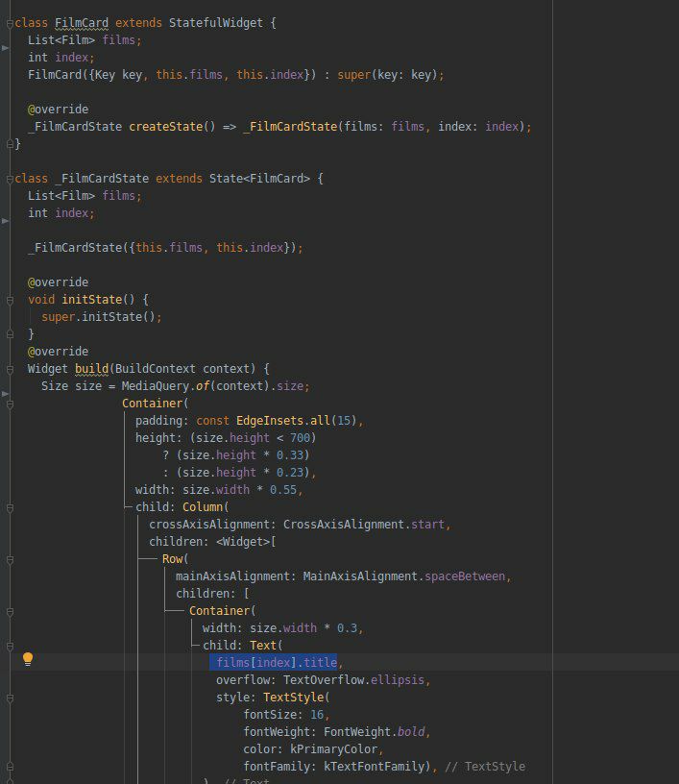
Task: Click kTextFontFamily constant
Action: click(374, 767)
